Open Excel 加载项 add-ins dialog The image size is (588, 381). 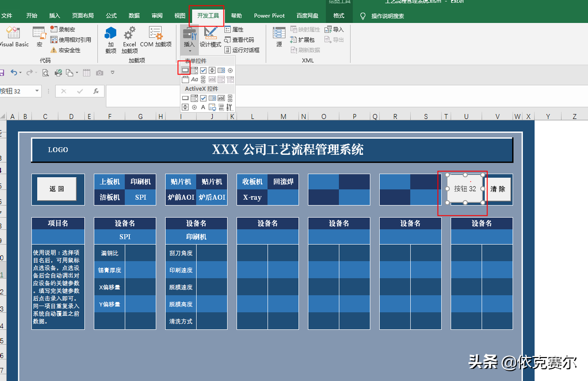(129, 39)
